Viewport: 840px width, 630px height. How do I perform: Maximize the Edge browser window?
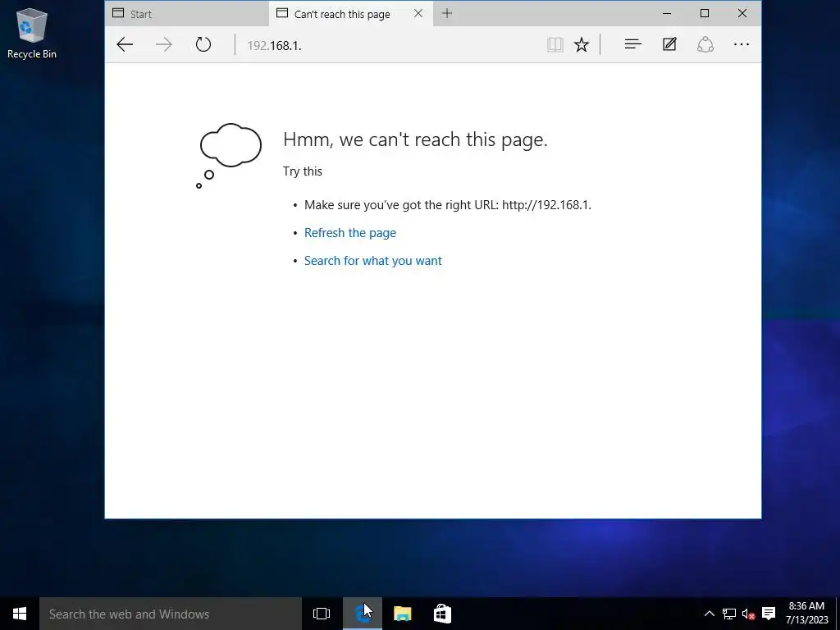(x=705, y=13)
